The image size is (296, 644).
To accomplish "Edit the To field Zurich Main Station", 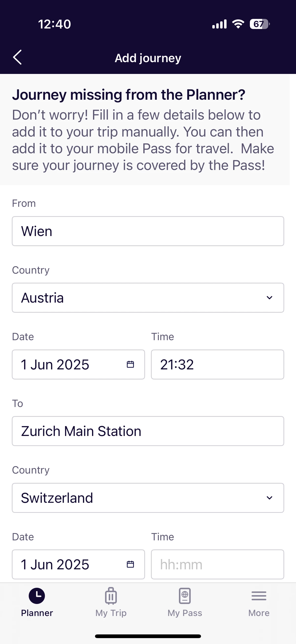I will pos(148,431).
